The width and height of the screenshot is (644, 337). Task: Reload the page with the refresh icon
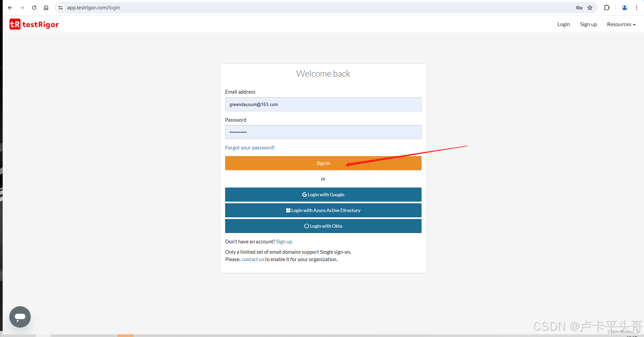[34, 8]
